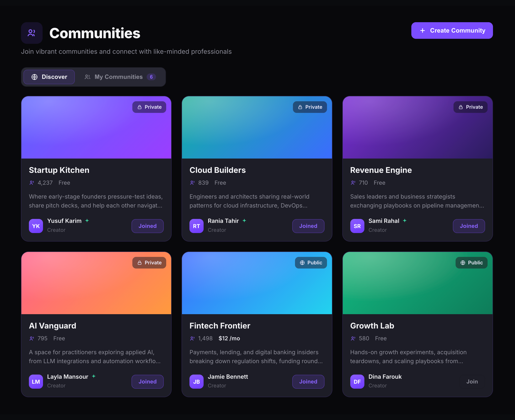Click Public badge on Fintech Frontier
The image size is (515, 420).
[x=311, y=263]
